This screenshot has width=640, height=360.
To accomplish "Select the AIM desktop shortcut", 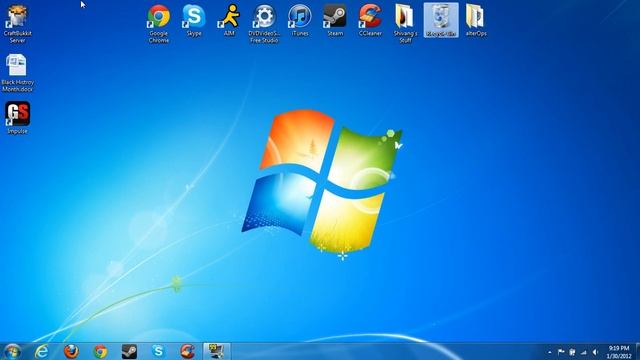I will coord(229,21).
